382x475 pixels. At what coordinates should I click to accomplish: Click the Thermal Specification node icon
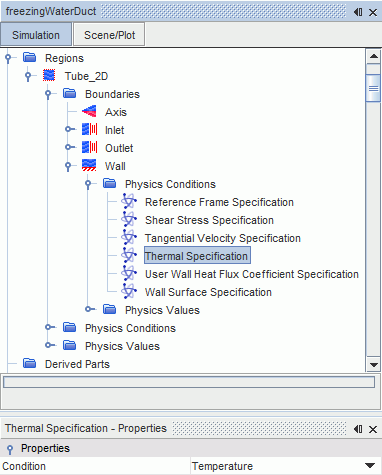(x=129, y=255)
